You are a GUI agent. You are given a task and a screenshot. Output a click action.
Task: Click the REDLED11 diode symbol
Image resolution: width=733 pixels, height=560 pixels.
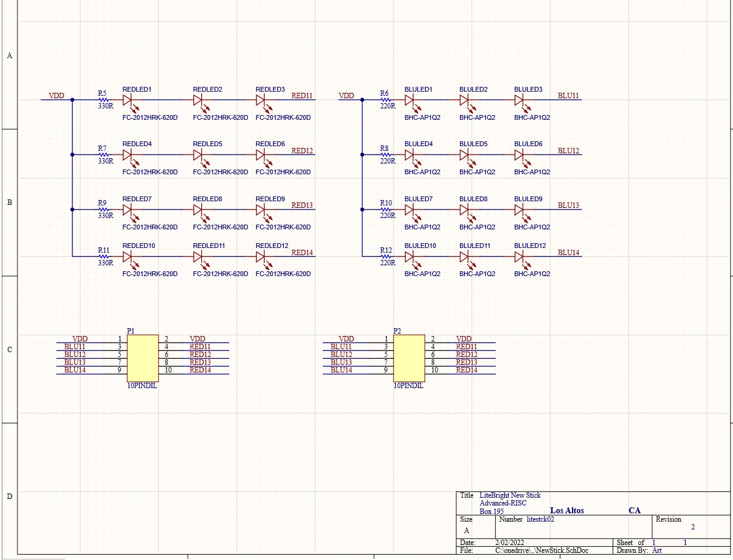coord(198,256)
